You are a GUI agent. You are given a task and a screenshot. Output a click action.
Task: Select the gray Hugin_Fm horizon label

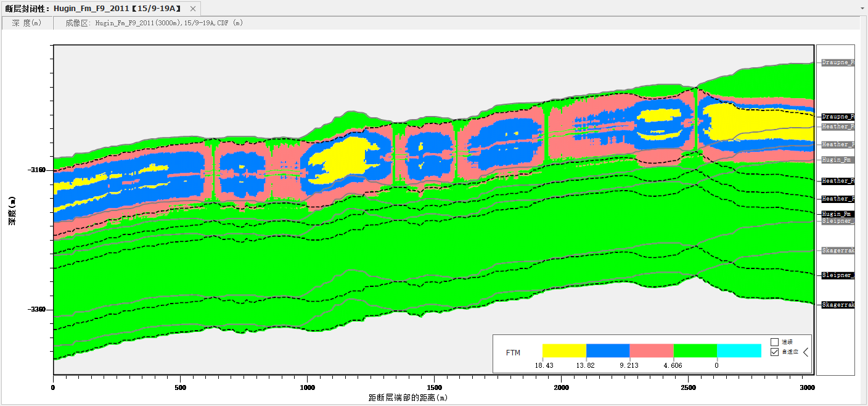coord(838,160)
